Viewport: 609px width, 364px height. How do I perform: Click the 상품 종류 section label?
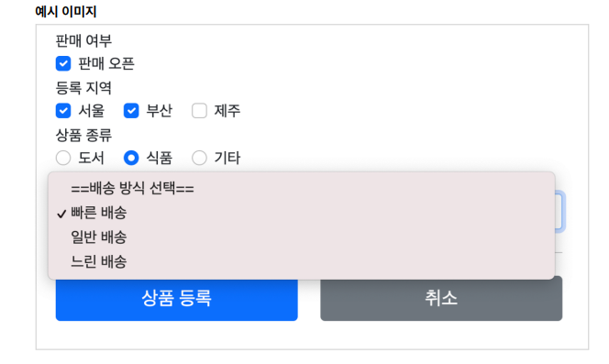click(83, 135)
